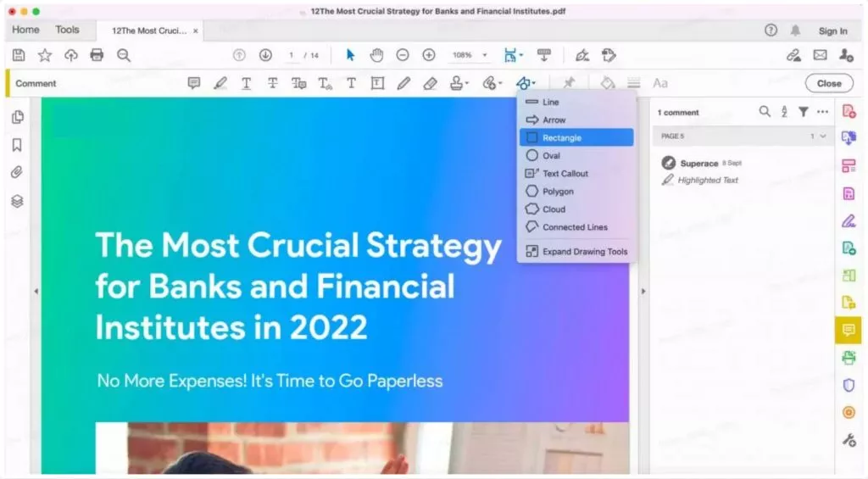The width and height of the screenshot is (868, 479).
Task: Filter comments with funnel icon
Action: pyautogui.click(x=804, y=112)
